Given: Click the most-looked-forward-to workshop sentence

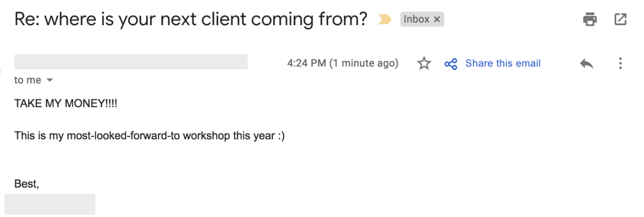Looking at the screenshot, I should (150, 136).
